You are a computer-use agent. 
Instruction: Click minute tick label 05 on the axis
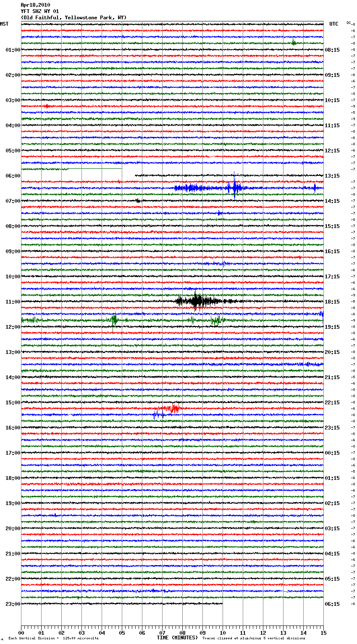122,633
